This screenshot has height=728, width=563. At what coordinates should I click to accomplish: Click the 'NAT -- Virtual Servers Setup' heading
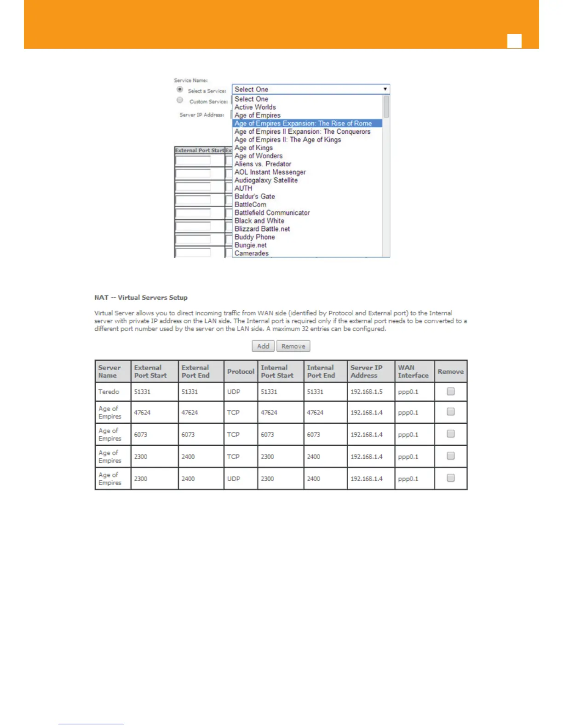point(141,297)
